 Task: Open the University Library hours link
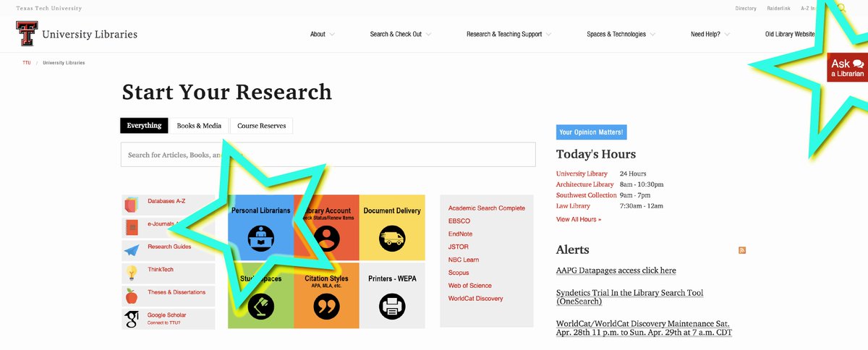582,174
